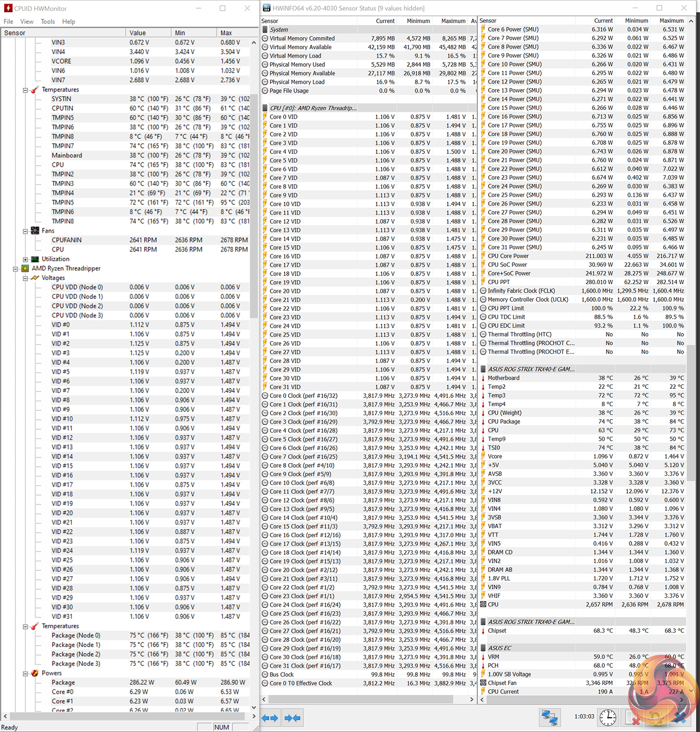Collapse the Powers node in HWMonitor

tap(25, 674)
